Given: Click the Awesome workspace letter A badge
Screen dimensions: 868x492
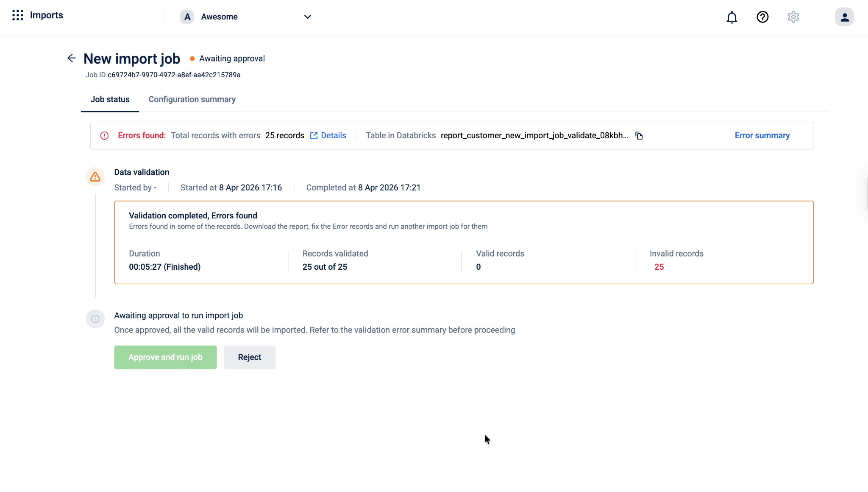Looking at the screenshot, I should tap(187, 17).
